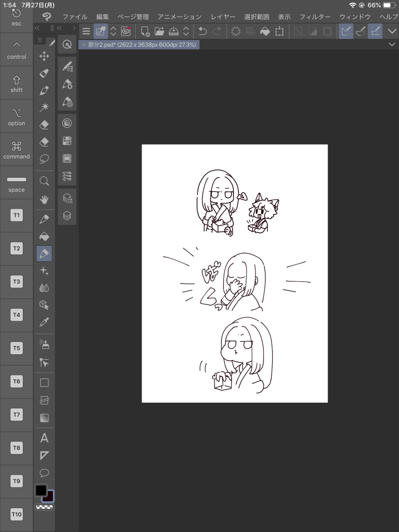Select the Blend droplets tool
Viewport: 399px width, 532px height.
pos(44,288)
